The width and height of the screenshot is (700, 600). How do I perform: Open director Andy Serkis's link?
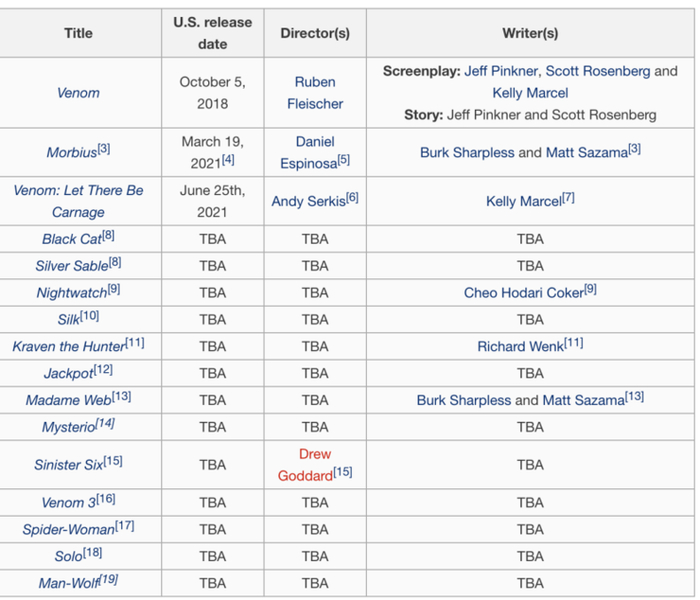pos(308,201)
